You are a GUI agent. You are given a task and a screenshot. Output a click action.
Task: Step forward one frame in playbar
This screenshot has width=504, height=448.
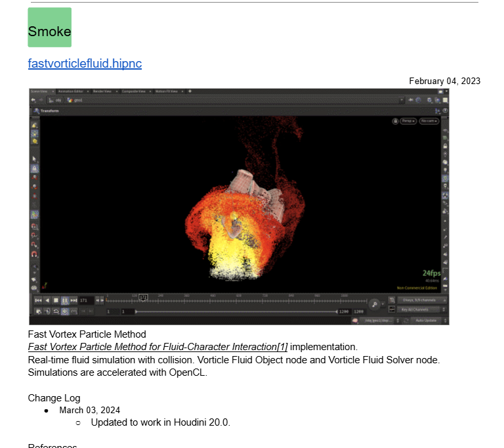[x=73, y=300]
